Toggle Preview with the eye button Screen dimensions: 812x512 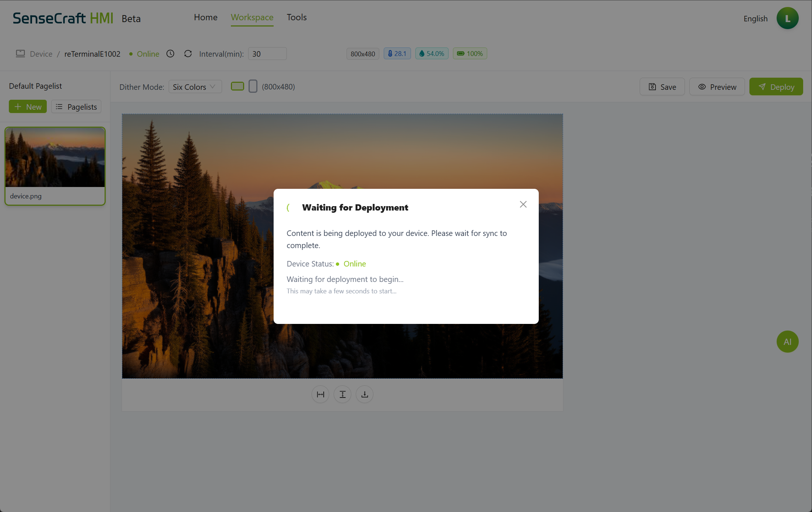[x=717, y=87]
